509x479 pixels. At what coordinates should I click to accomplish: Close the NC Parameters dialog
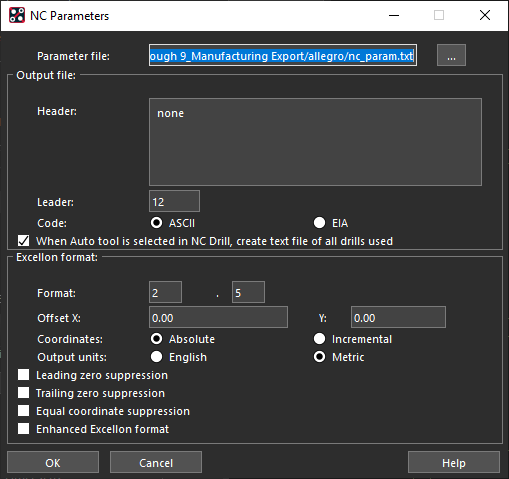(x=485, y=15)
